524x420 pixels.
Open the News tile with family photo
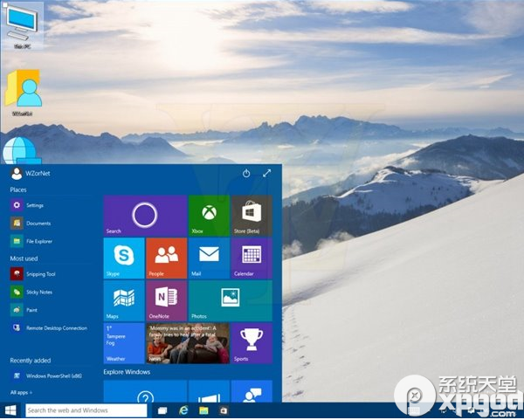tap(188, 343)
